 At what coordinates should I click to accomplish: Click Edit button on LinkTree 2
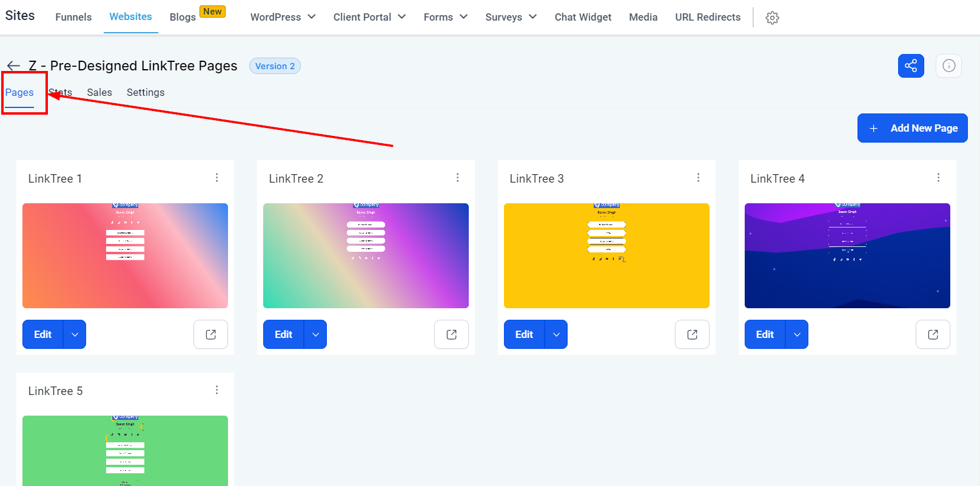coord(283,334)
